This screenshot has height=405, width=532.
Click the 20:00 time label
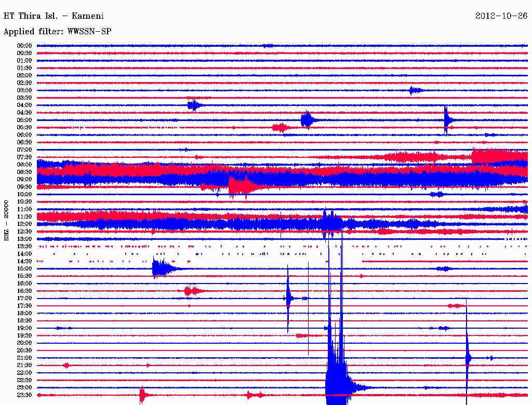pos(24,343)
